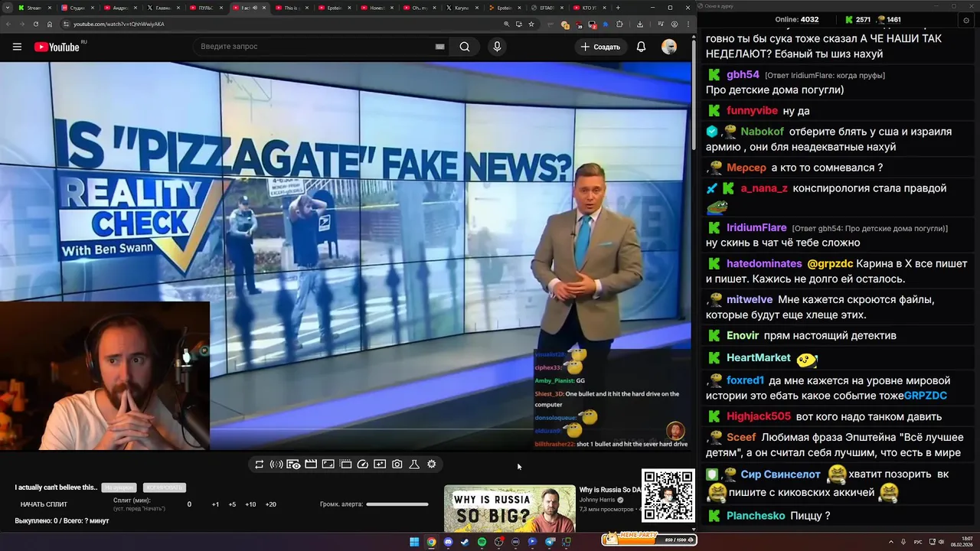980x551 pixels.
Task: Open the speed gauge icon in the player toolbar
Action: click(x=363, y=464)
